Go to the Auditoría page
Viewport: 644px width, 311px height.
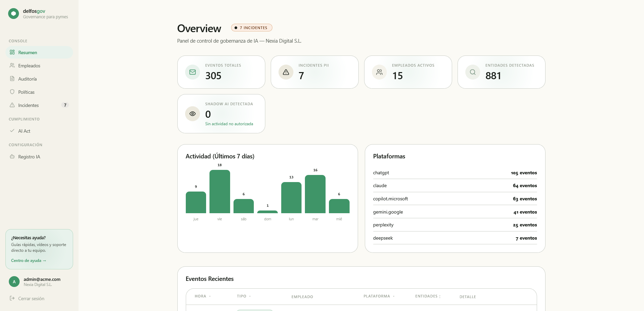[39, 79]
